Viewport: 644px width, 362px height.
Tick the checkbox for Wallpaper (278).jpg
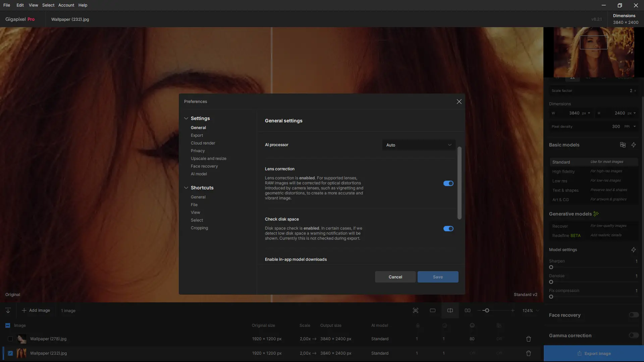[10, 339]
